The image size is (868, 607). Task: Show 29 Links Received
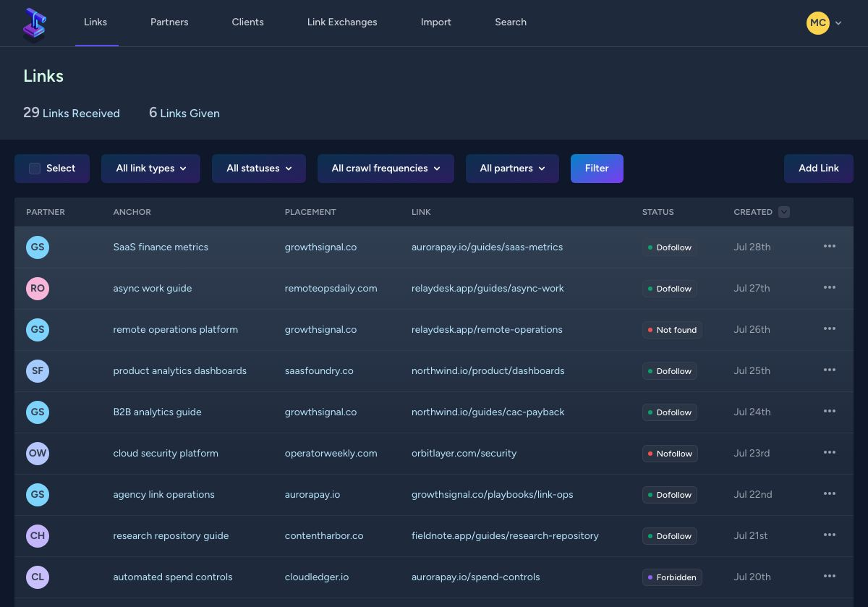pos(72,113)
